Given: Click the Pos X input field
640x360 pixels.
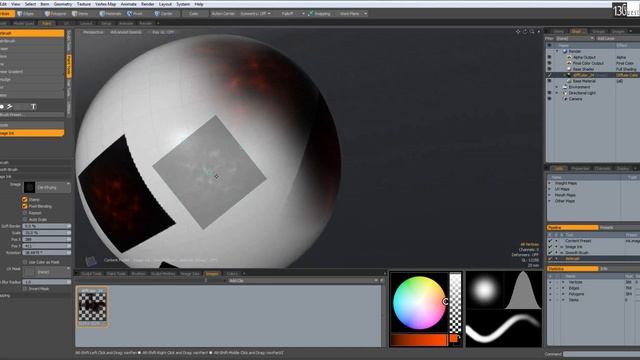Looking at the screenshot, I should tap(47, 239).
